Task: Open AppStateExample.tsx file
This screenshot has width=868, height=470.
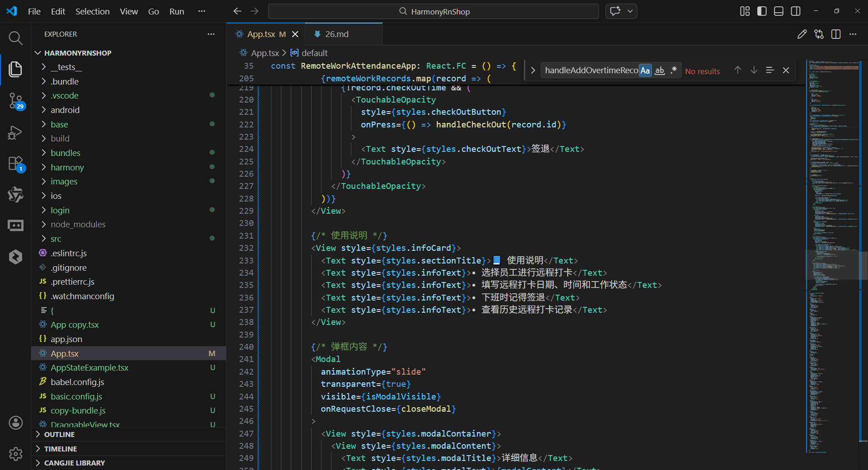Action: coord(129,367)
